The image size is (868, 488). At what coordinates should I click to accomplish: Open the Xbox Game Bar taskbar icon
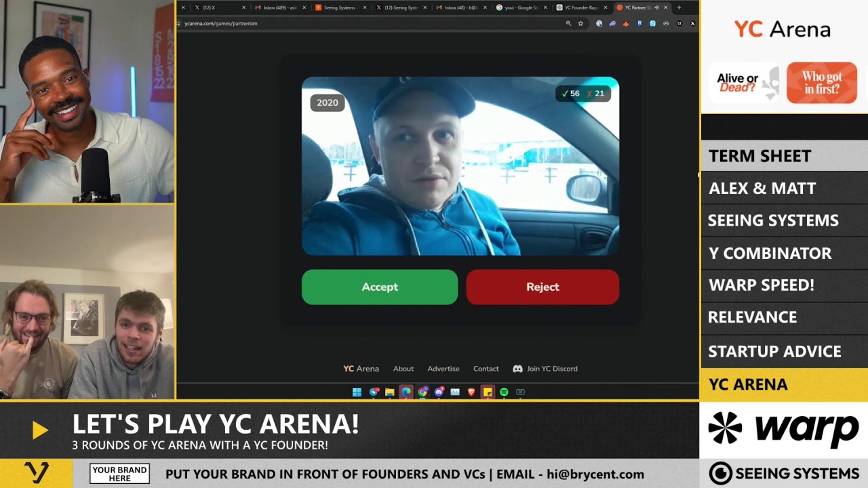tap(520, 392)
